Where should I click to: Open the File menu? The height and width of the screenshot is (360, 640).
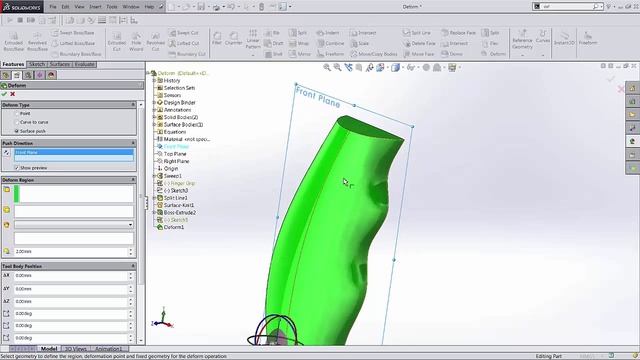click(53, 7)
